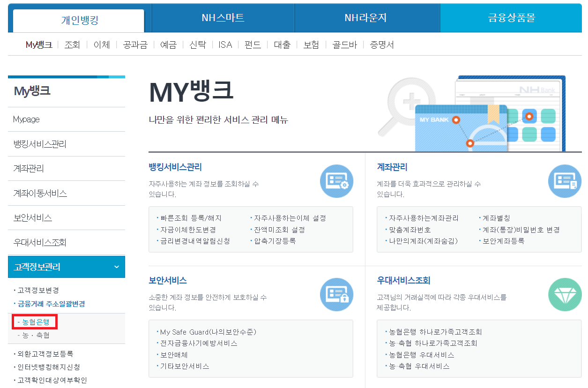Select 뱅킹서비스관리 in the sidebar
This screenshot has width=588, height=388.
coord(67,144)
